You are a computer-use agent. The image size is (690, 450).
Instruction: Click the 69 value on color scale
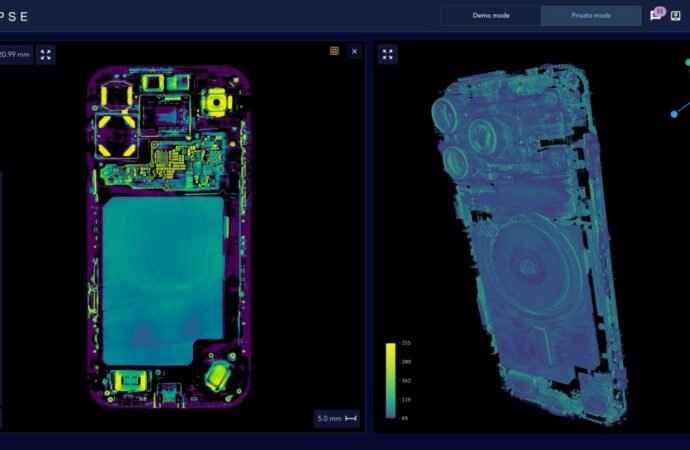404,418
